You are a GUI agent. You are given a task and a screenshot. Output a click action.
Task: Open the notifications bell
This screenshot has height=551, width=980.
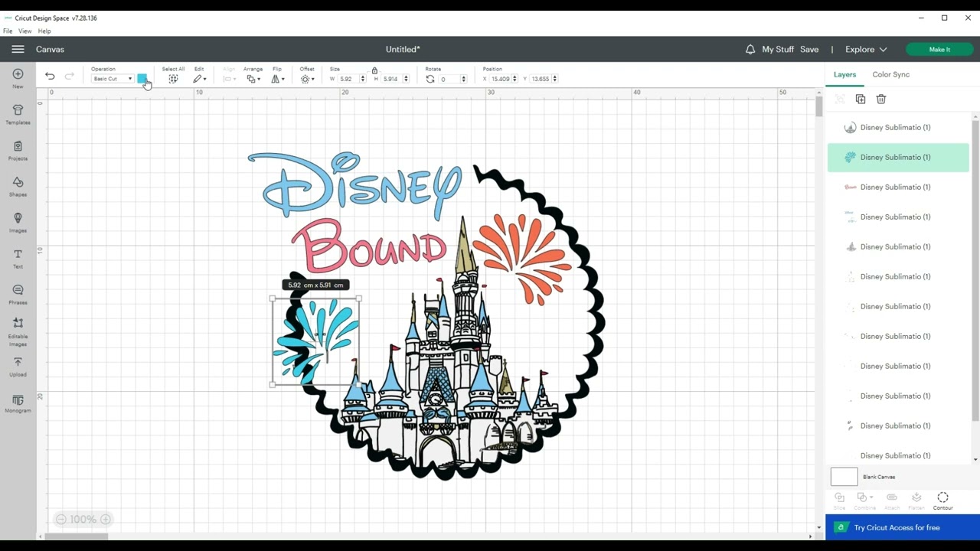point(750,49)
